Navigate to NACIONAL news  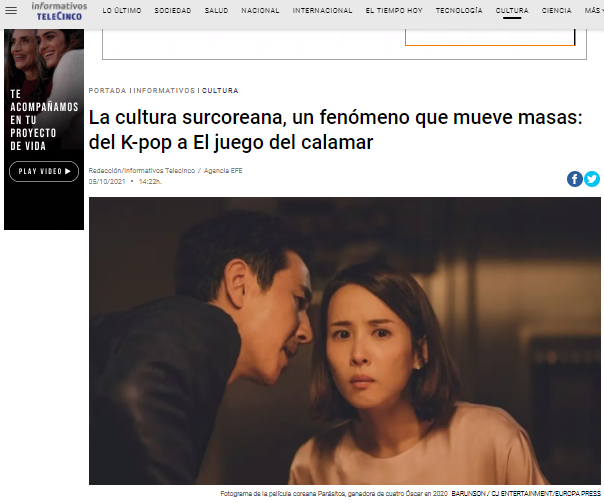(260, 11)
